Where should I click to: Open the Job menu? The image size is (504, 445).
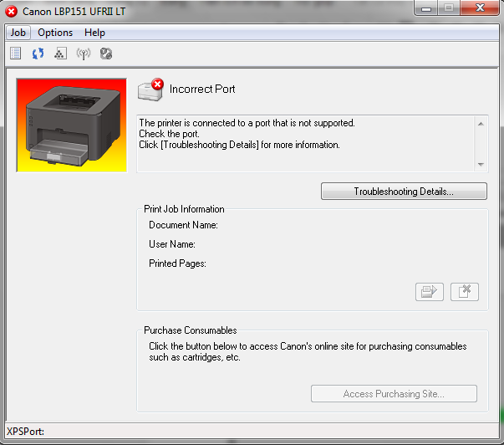point(18,33)
